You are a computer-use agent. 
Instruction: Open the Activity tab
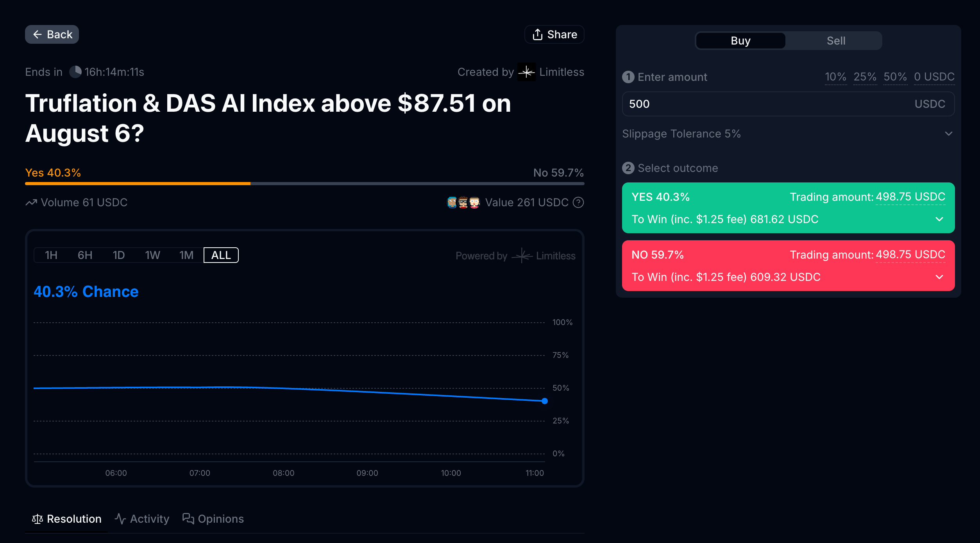coord(142,519)
